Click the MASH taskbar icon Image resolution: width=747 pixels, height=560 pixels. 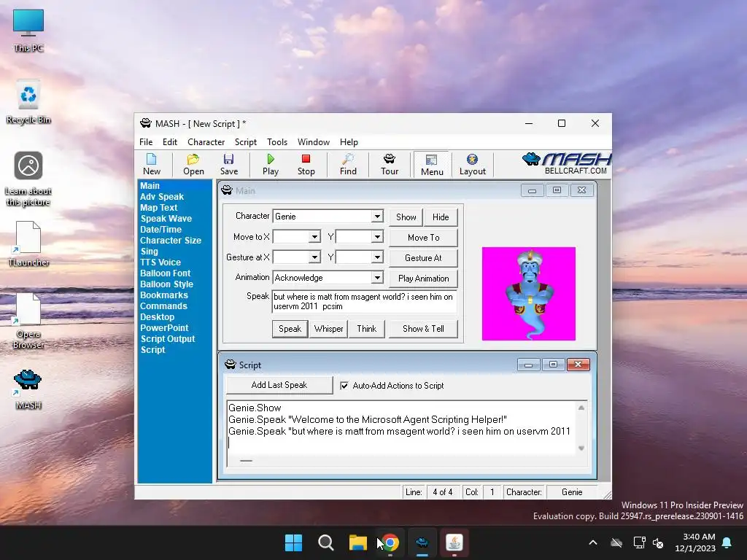click(422, 542)
